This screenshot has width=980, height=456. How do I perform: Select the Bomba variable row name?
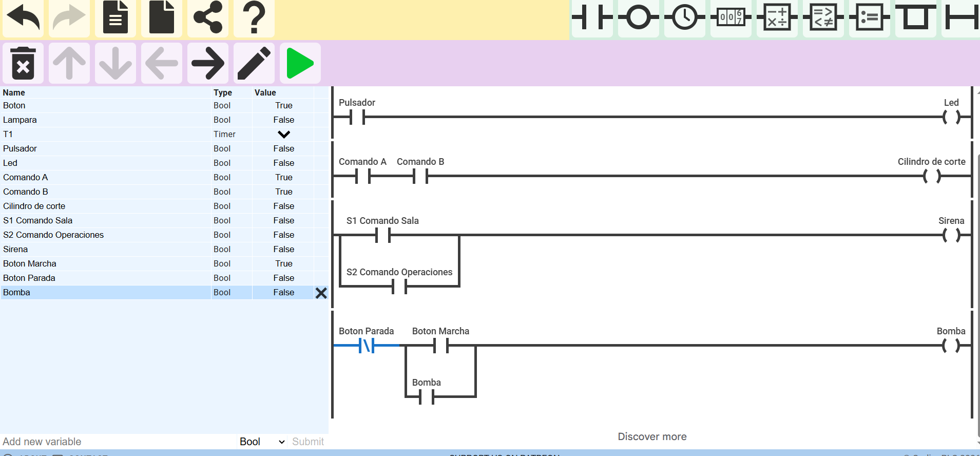(16, 292)
